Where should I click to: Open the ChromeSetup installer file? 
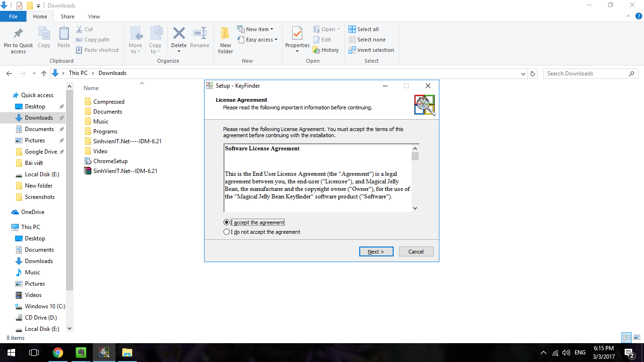click(x=106, y=161)
